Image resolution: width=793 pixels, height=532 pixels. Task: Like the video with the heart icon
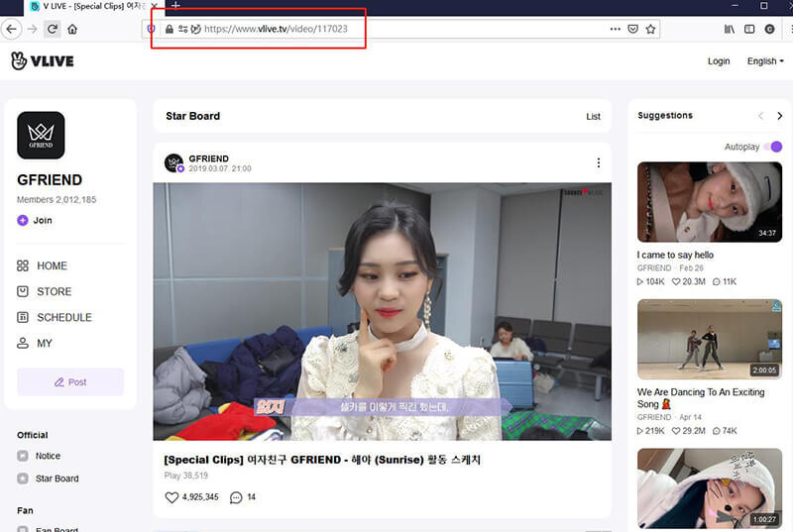[x=171, y=497]
